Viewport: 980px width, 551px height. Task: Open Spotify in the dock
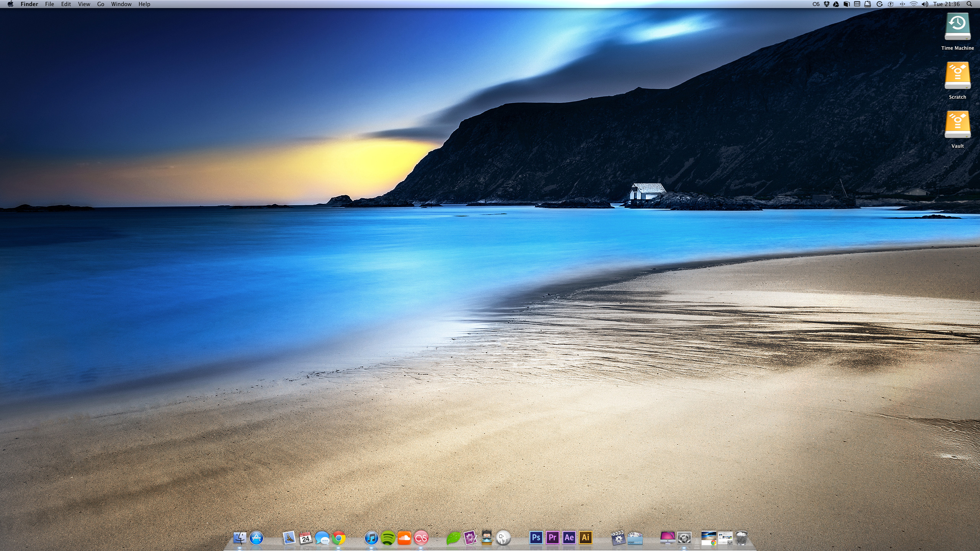pyautogui.click(x=388, y=538)
